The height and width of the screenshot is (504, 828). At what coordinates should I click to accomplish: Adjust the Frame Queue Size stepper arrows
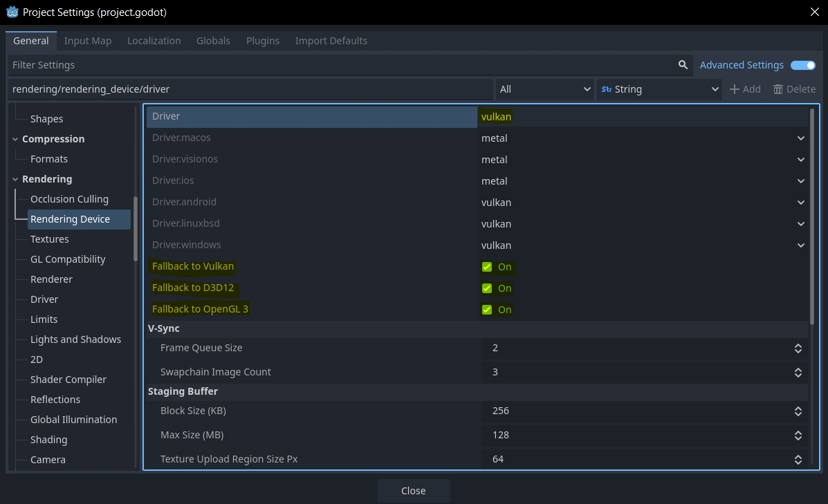click(x=798, y=348)
